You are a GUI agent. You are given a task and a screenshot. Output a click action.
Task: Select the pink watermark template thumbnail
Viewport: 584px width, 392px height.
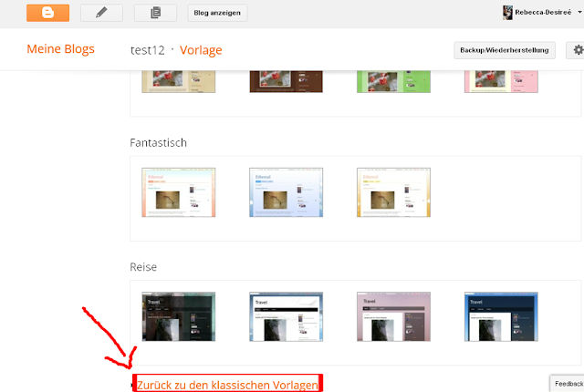501,81
